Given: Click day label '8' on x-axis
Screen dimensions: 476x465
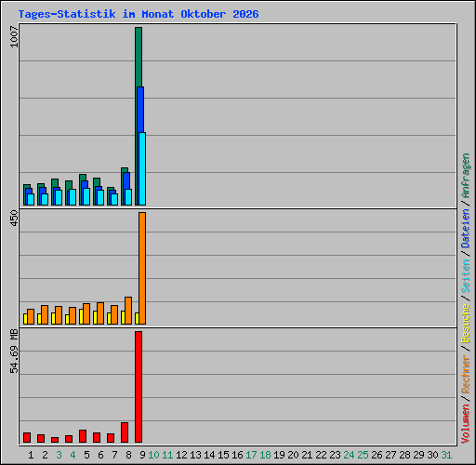Looking at the screenshot, I should coord(128,455).
